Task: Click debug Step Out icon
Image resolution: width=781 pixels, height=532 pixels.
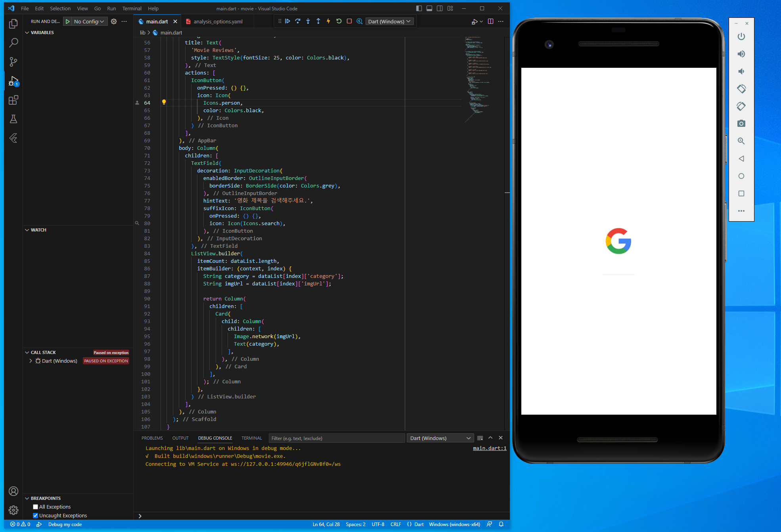Action: 318,21
